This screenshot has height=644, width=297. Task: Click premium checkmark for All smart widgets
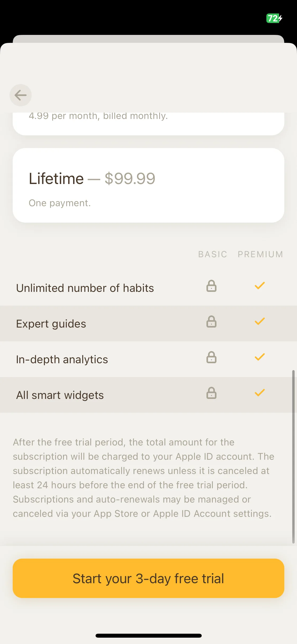point(260,393)
